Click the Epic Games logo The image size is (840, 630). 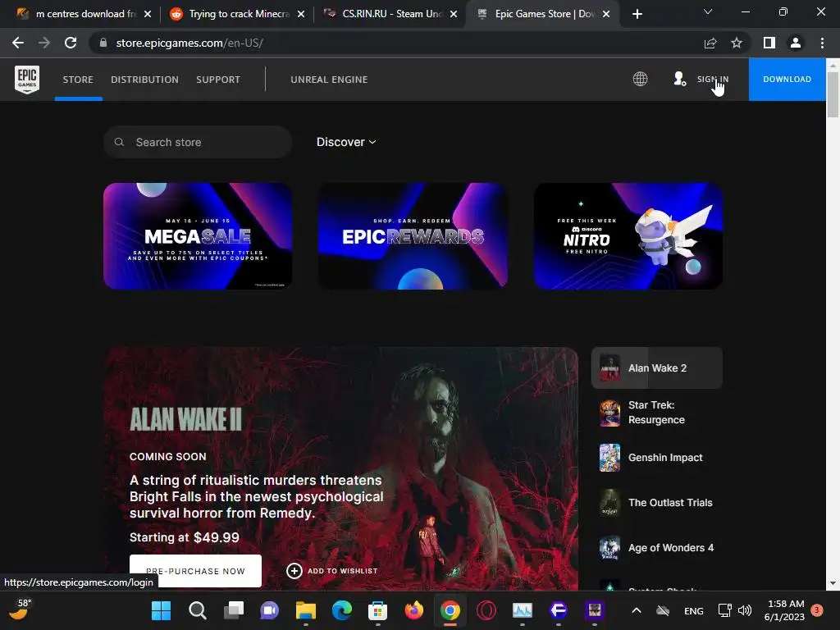[27, 80]
